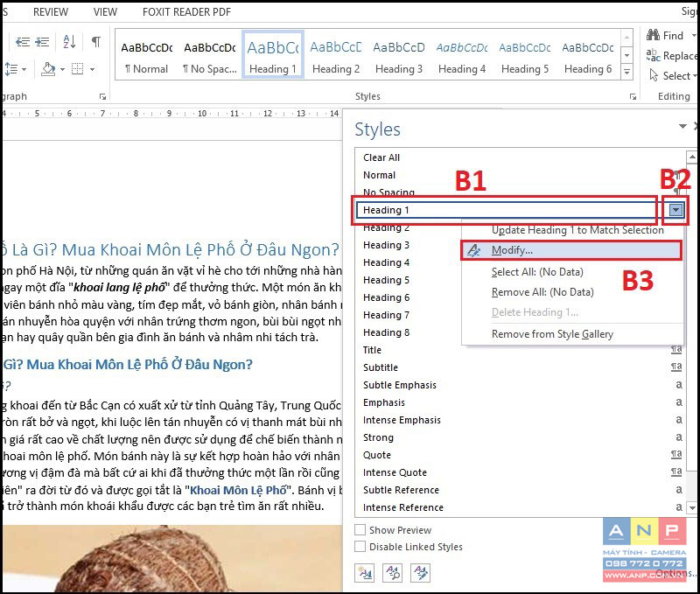Show the next row of the style gallery
700x594 pixels.
pos(626,55)
